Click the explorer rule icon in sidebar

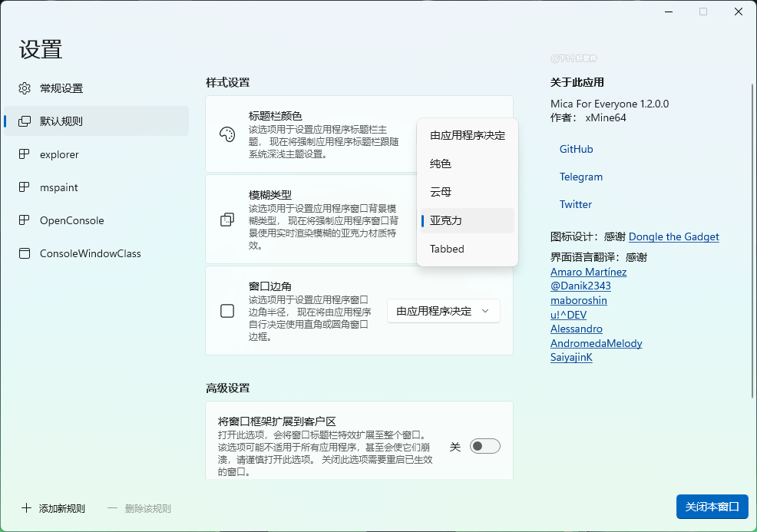[25, 154]
